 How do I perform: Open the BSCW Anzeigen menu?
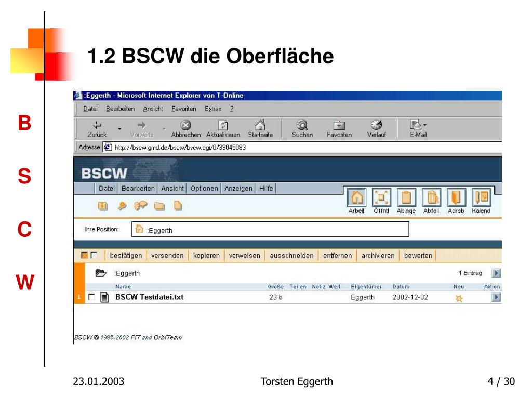238,188
